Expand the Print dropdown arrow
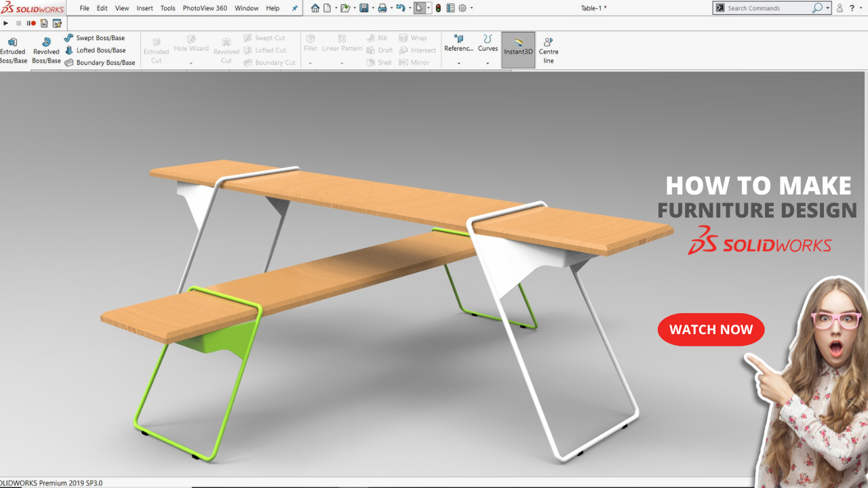Image resolution: width=868 pixels, height=488 pixels. click(391, 8)
